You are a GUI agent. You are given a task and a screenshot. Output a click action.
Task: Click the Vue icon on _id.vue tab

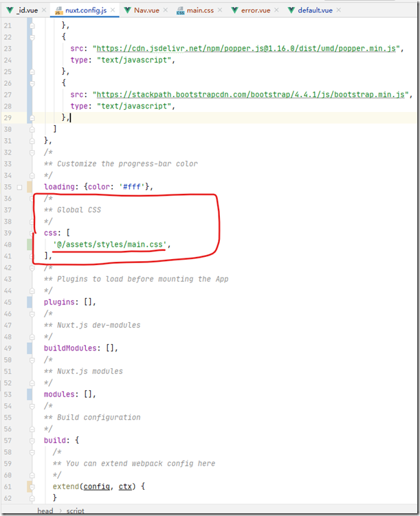point(10,10)
